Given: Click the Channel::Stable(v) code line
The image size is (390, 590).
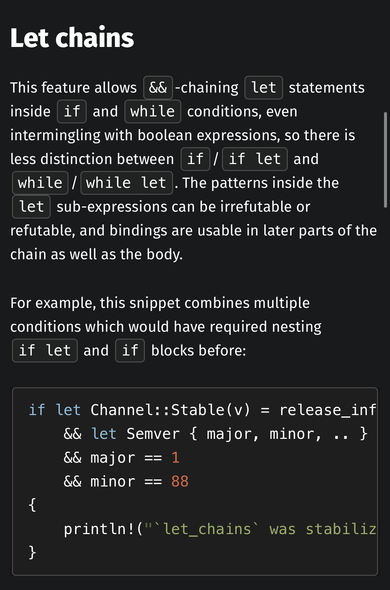Looking at the screenshot, I should tap(203, 410).
